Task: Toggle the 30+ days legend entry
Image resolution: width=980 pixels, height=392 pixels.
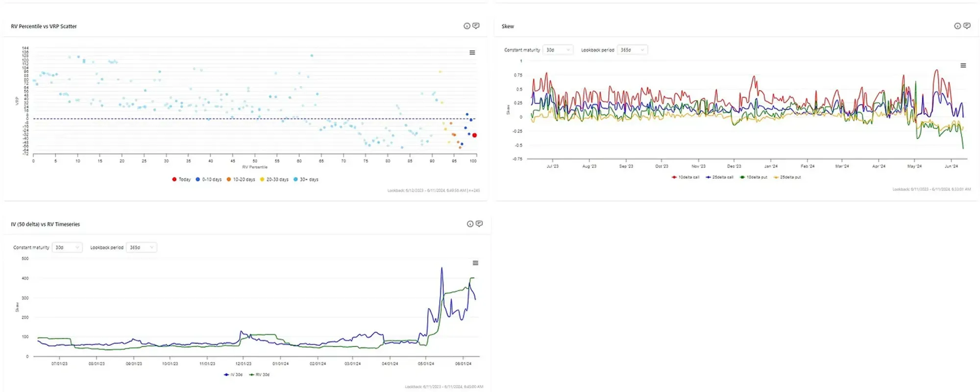Action: (306, 180)
